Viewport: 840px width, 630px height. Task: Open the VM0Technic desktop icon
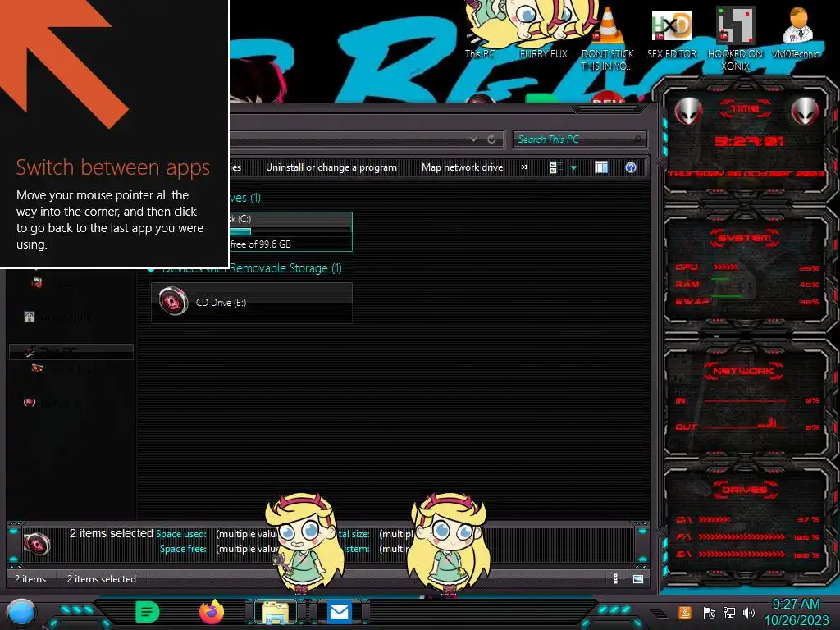pyautogui.click(x=798, y=32)
